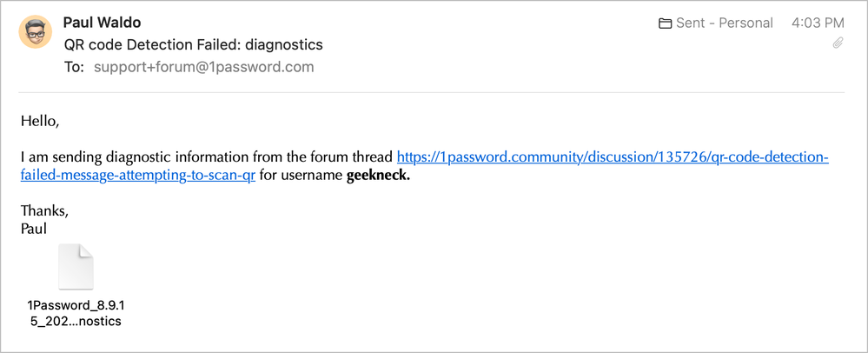The width and height of the screenshot is (868, 353).
Task: Click the divider line below the header
Action: point(433,92)
